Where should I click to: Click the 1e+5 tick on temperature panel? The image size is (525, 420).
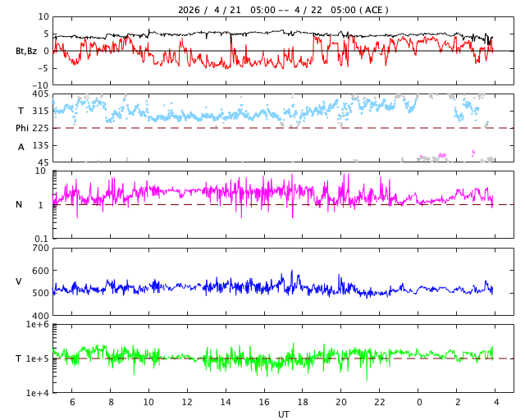38,359
